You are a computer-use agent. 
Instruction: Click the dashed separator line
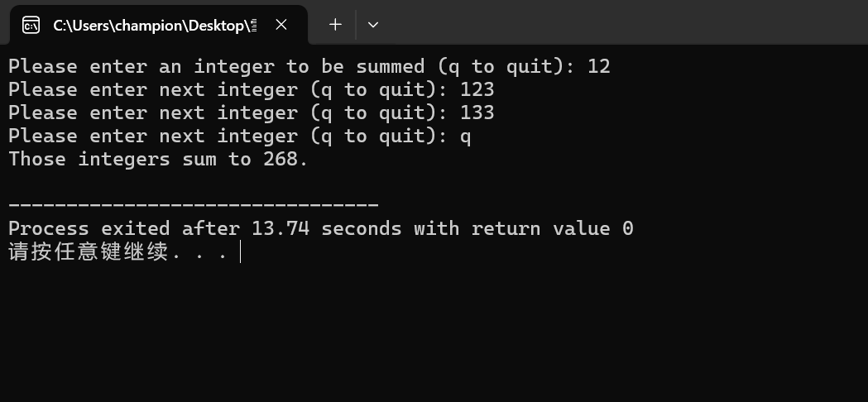(x=194, y=205)
